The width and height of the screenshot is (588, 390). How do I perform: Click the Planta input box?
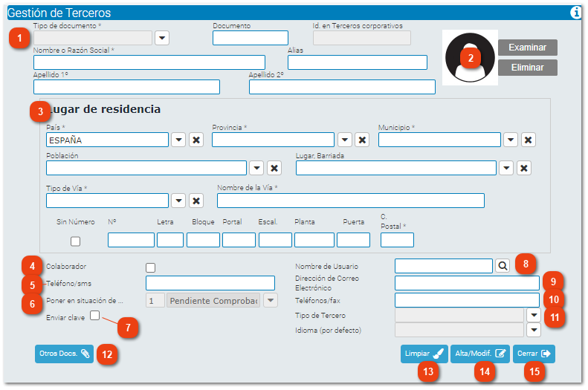coord(314,240)
